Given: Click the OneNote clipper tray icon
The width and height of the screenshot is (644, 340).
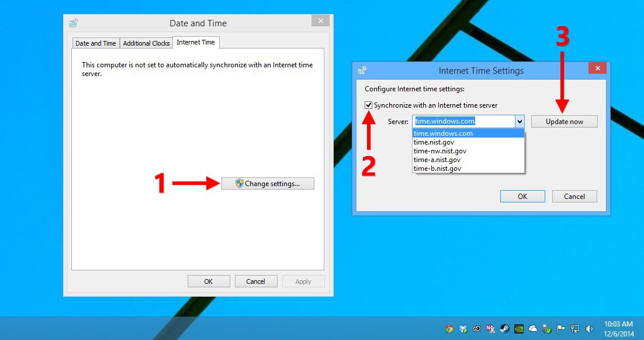Looking at the screenshot, I should (x=490, y=328).
